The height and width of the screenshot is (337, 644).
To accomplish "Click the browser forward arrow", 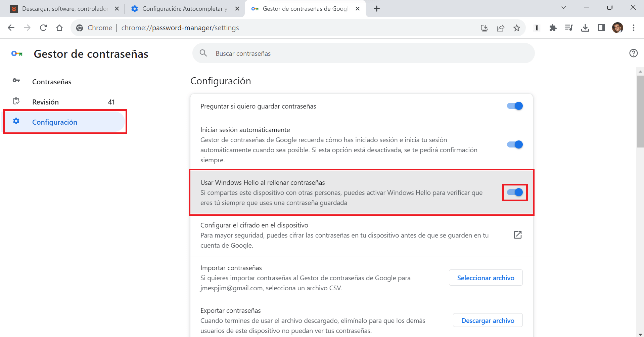I will (27, 28).
